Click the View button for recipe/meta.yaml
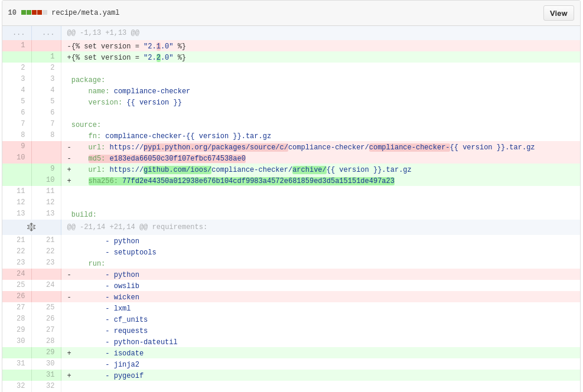The height and width of the screenshot is (392, 583). pyautogui.click(x=558, y=13)
